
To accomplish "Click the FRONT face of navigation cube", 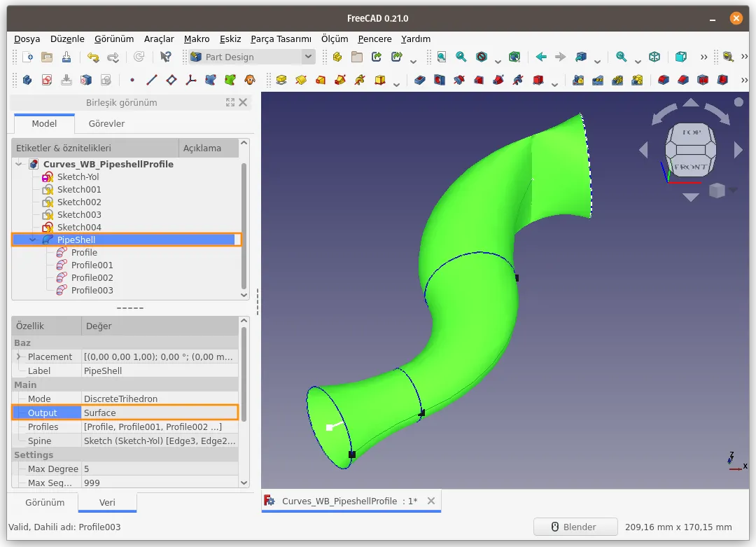I will (691, 167).
